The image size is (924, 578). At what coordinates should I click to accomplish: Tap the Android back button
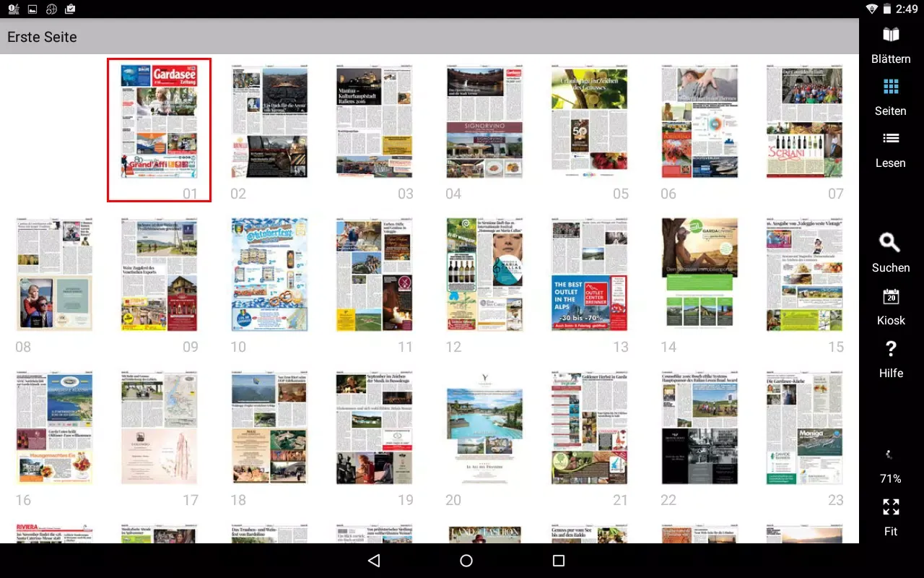(373, 561)
